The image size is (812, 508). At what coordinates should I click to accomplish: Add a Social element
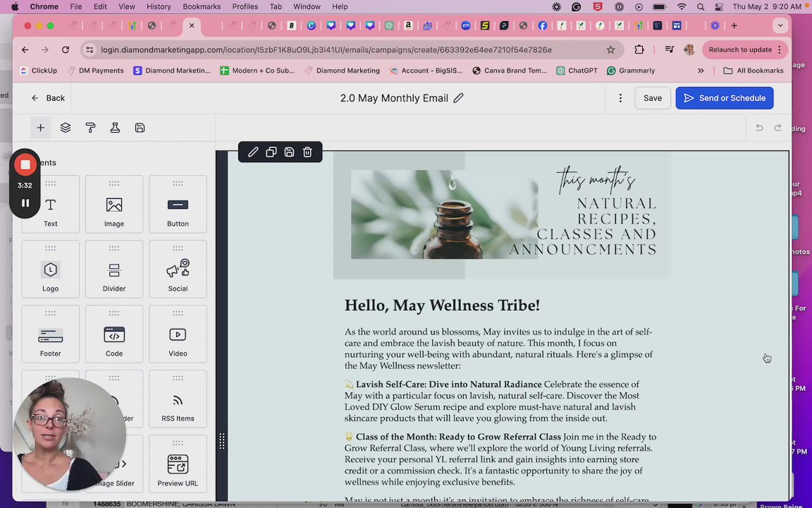tap(178, 269)
